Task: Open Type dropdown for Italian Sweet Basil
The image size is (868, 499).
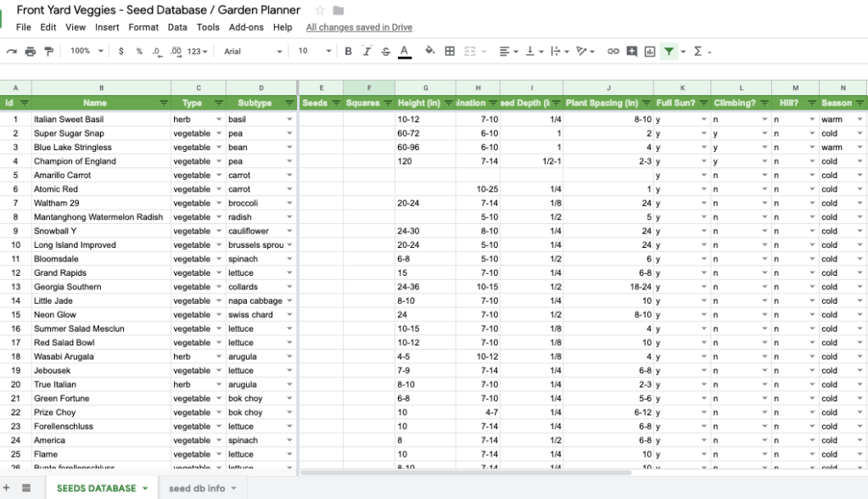Action: pyautogui.click(x=219, y=119)
